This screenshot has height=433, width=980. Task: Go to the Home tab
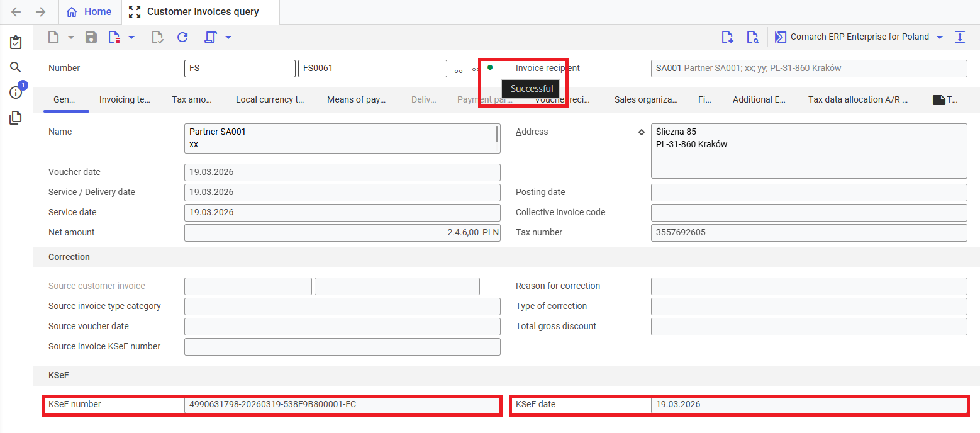pos(89,12)
